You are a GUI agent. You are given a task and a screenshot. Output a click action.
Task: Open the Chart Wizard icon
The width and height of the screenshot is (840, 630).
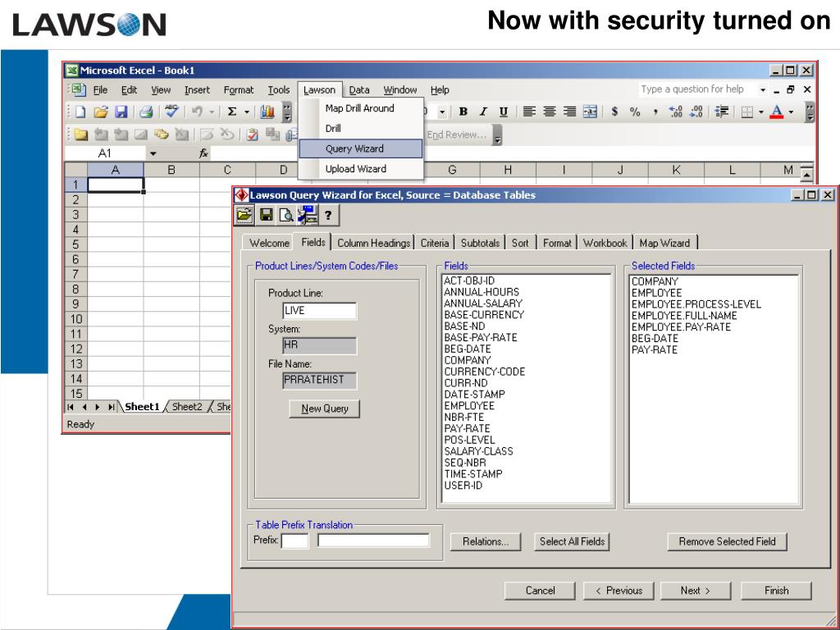(x=267, y=112)
